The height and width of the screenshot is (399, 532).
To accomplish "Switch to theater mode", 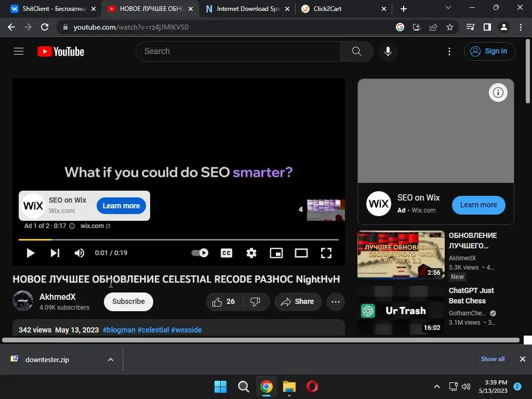I will 301,253.
